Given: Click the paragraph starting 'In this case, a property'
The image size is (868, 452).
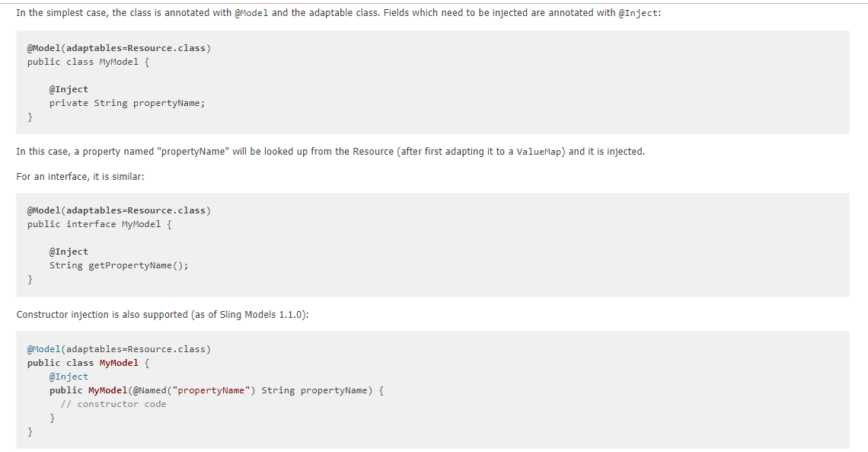Looking at the screenshot, I should click(330, 152).
